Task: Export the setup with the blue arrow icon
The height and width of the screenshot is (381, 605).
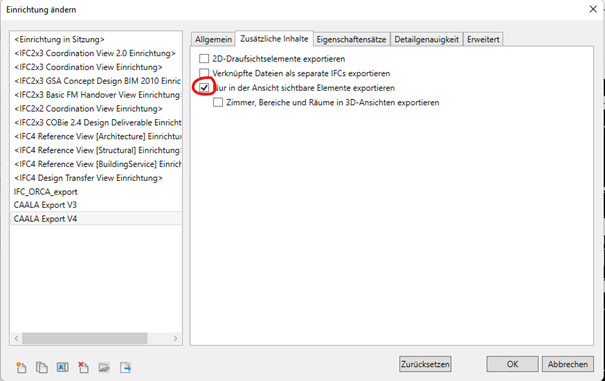Action: tap(125, 367)
